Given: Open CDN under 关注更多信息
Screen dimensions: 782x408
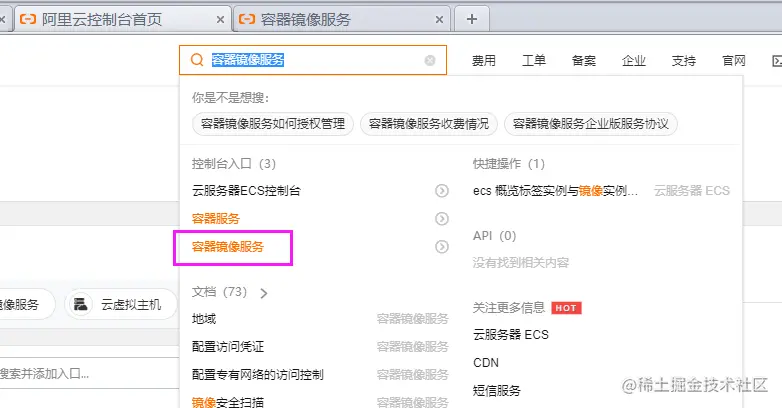Looking at the screenshot, I should (486, 363).
